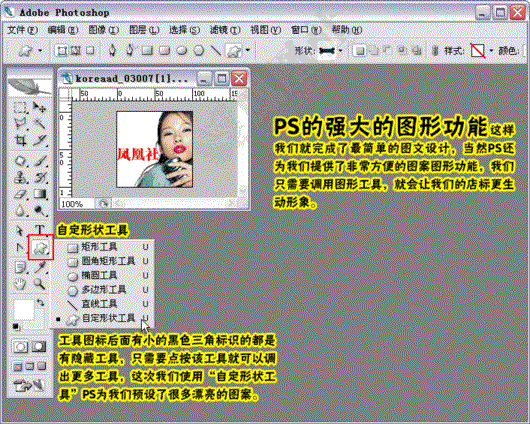Expand geometry options arrow beside shape tools

click(248, 50)
